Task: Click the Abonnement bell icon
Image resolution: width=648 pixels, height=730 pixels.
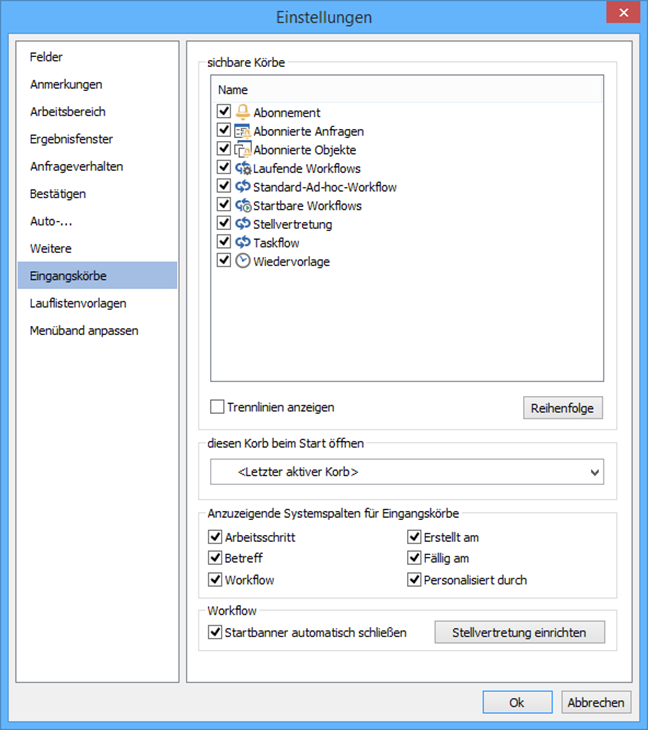Action: coord(242,113)
